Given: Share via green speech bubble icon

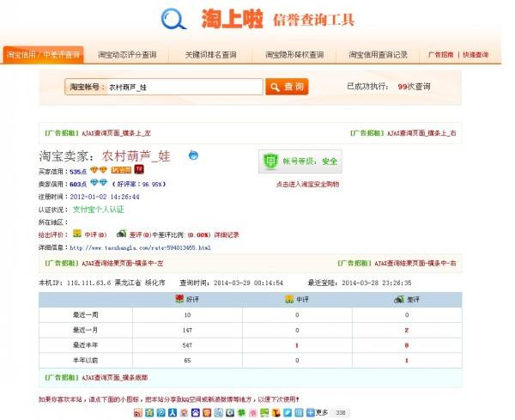Looking at the screenshot, I should pos(264,413).
